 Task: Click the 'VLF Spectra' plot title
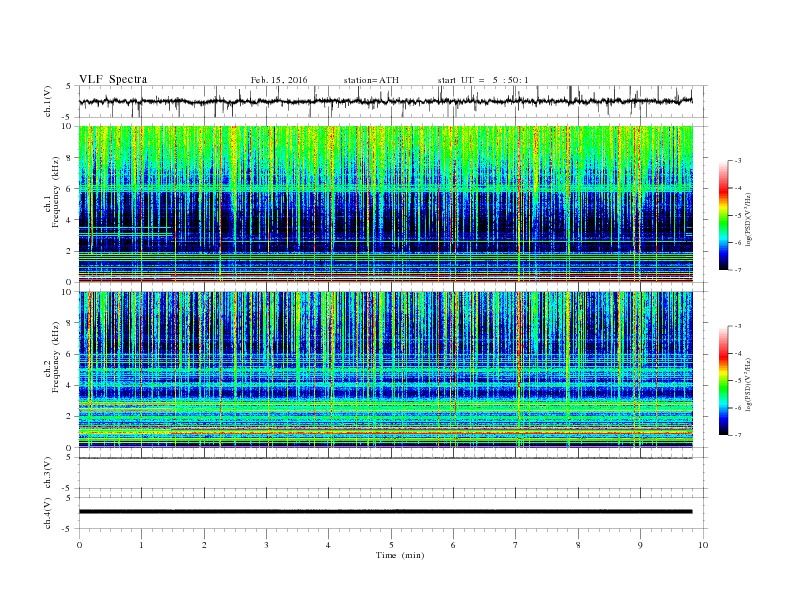pyautogui.click(x=113, y=79)
